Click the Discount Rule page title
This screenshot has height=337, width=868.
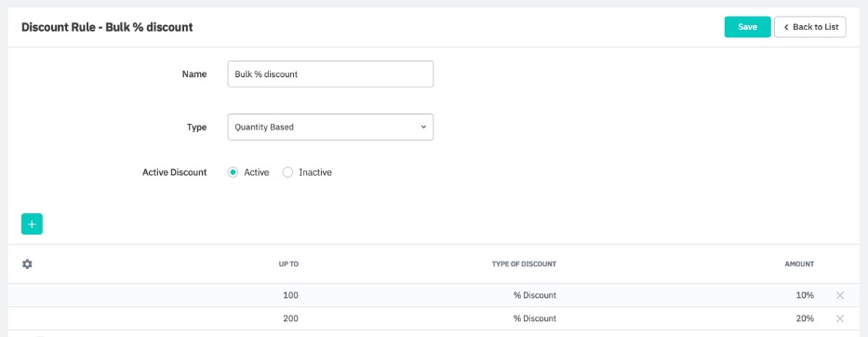pos(107,27)
